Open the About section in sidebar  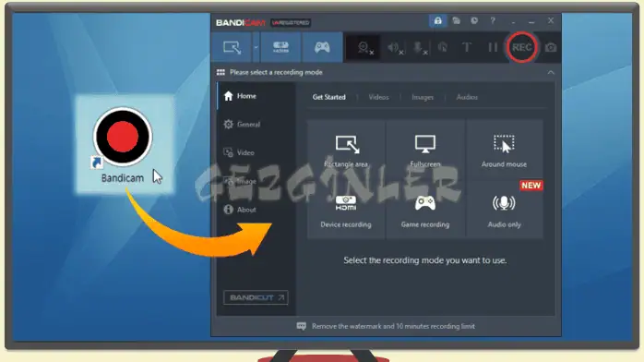pyautogui.click(x=256, y=210)
